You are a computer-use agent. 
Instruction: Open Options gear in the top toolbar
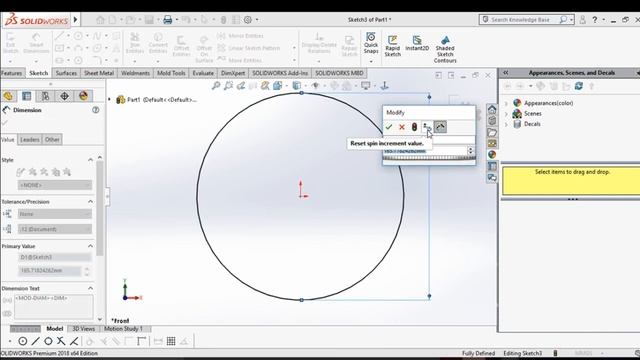[248, 20]
